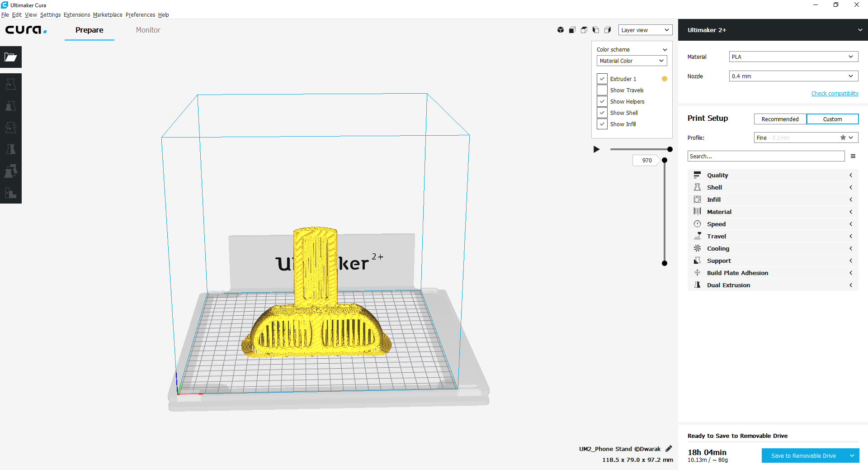Open the Settings menu
Viewport: 868px width, 470px height.
point(50,14)
